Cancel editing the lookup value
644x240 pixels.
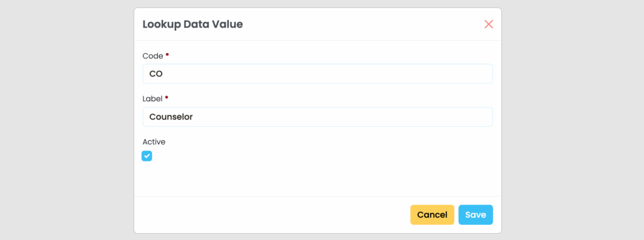pos(432,215)
